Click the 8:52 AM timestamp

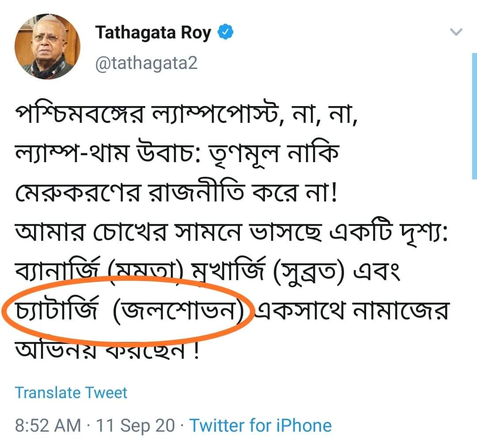(48, 425)
